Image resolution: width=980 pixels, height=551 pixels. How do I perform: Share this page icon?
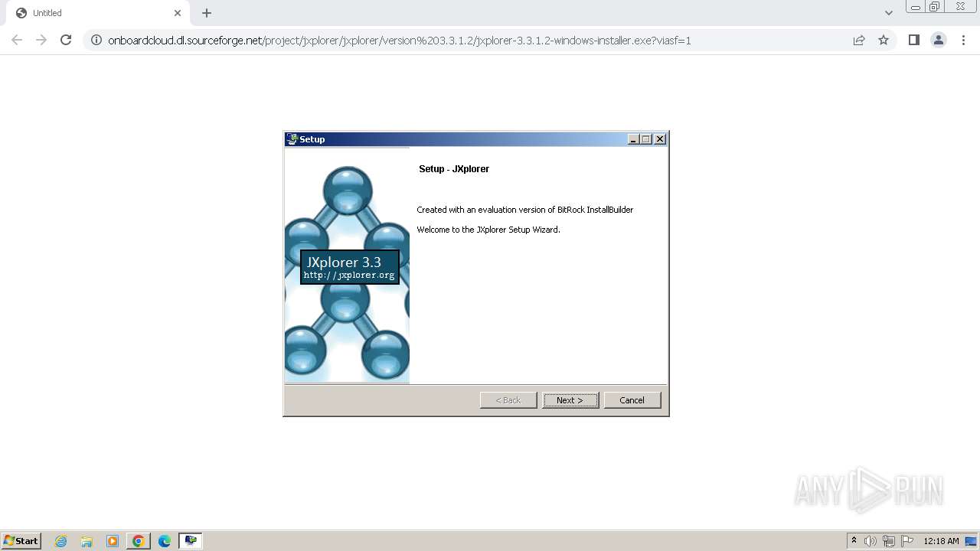859,41
